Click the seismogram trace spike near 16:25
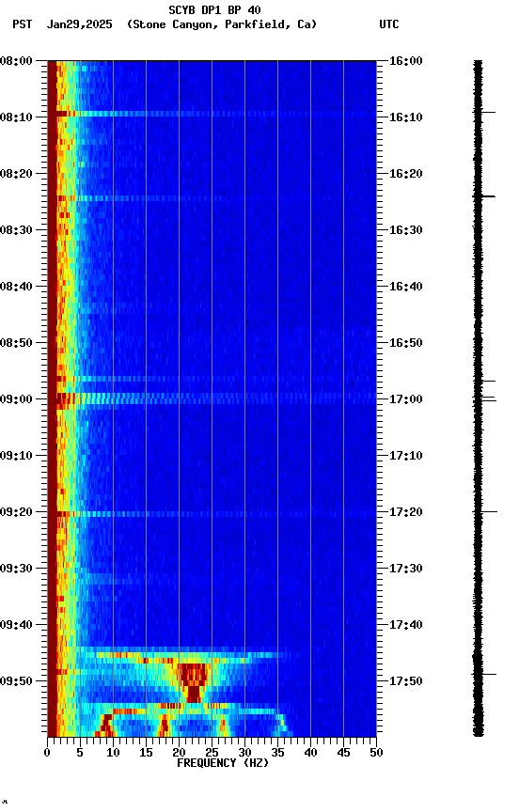The height and width of the screenshot is (812, 519). pos(484,196)
